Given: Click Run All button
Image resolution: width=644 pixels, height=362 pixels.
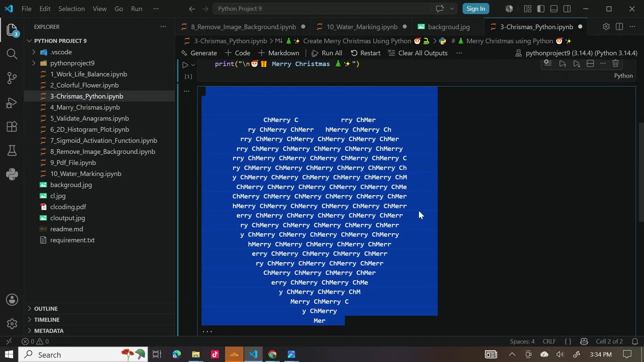Looking at the screenshot, I should point(327,53).
